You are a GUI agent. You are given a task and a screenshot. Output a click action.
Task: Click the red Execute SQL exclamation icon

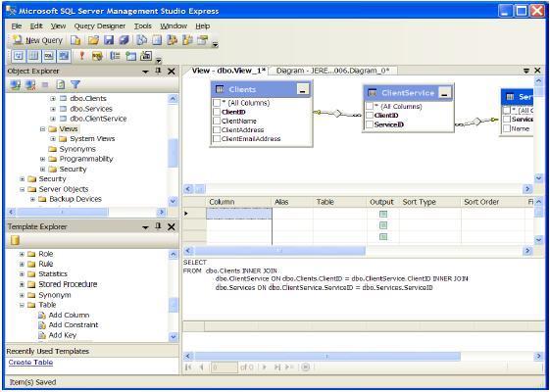(81, 56)
